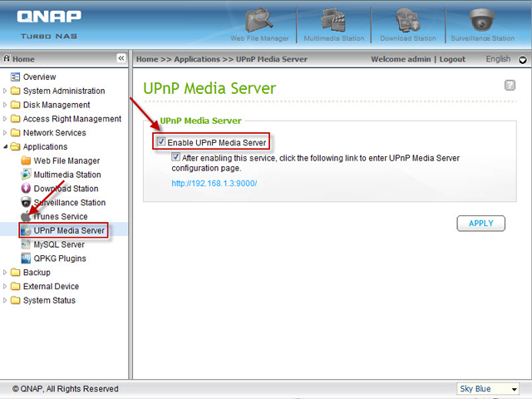
Task: Click the Logout link
Action: point(452,59)
